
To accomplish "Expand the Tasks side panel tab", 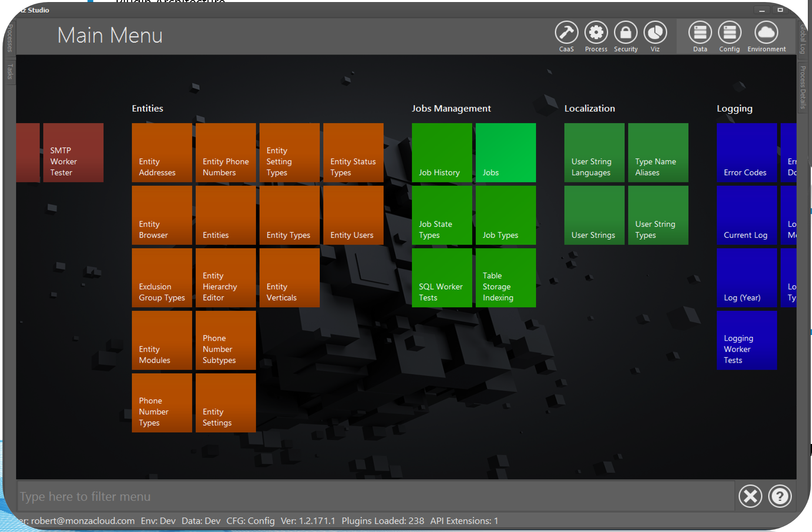I will point(10,72).
